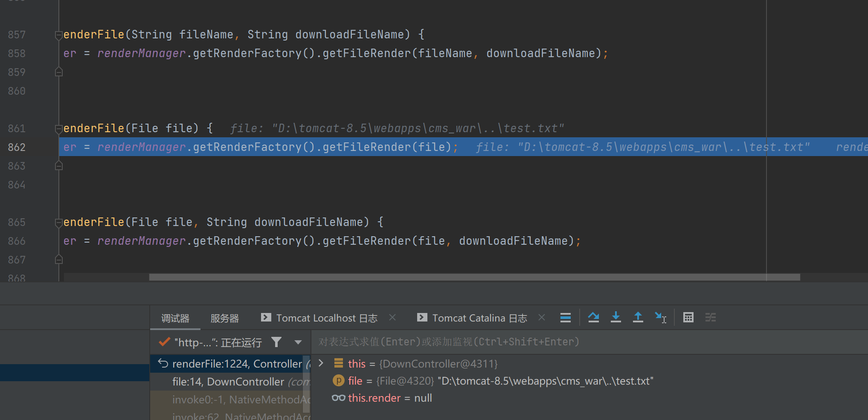Click horizontal scrollbar of code editor
This screenshot has height=420, width=868.
pyautogui.click(x=474, y=277)
